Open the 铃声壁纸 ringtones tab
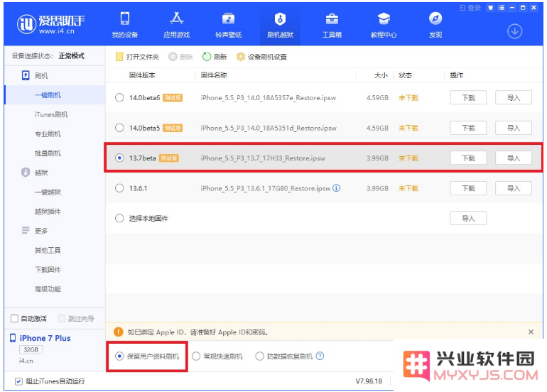The image size is (547, 392). (x=229, y=24)
